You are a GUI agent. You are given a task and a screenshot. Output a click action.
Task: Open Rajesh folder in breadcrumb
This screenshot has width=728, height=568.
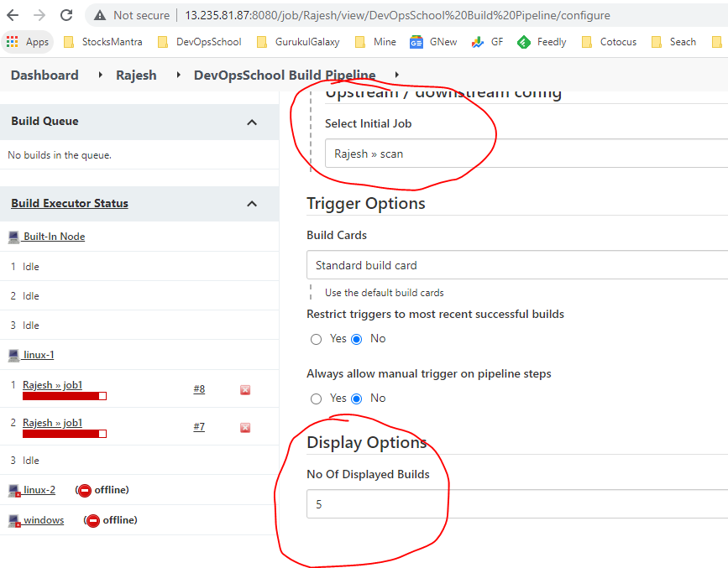pyautogui.click(x=136, y=76)
